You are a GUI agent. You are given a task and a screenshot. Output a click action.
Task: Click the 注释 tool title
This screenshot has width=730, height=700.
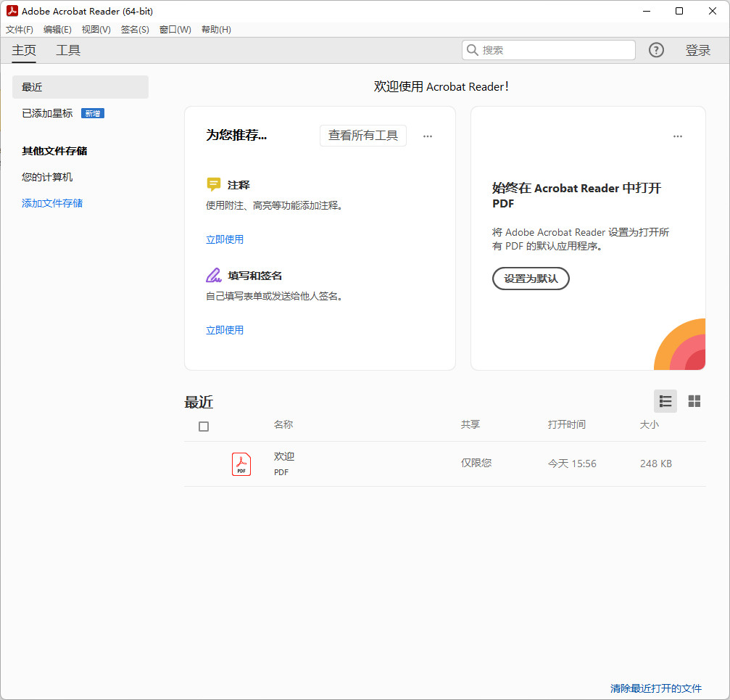coord(239,185)
